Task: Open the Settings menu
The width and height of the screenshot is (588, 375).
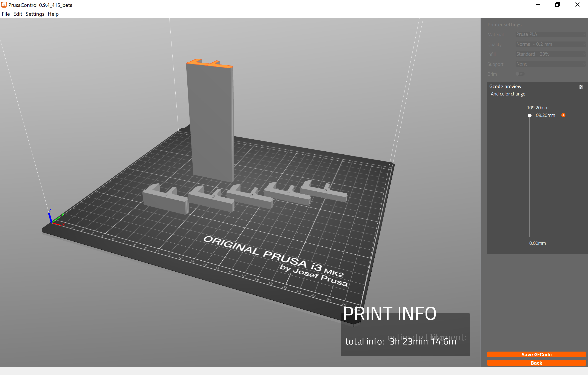Action: tap(35, 14)
